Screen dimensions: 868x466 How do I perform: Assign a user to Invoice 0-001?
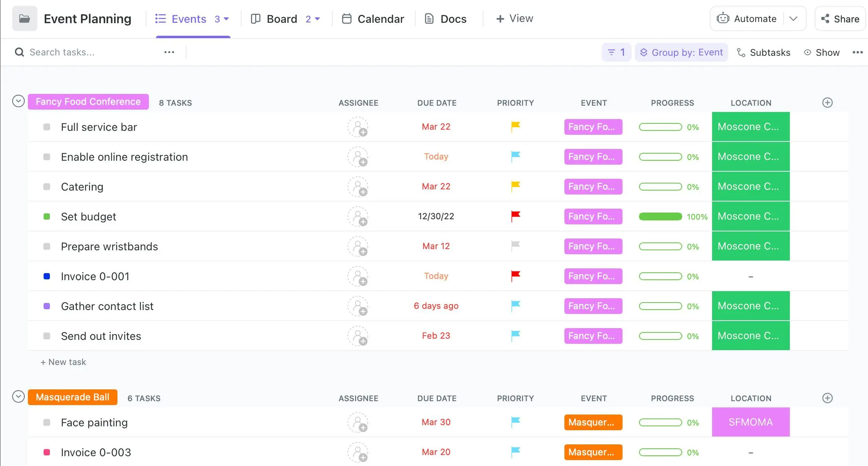(358, 276)
